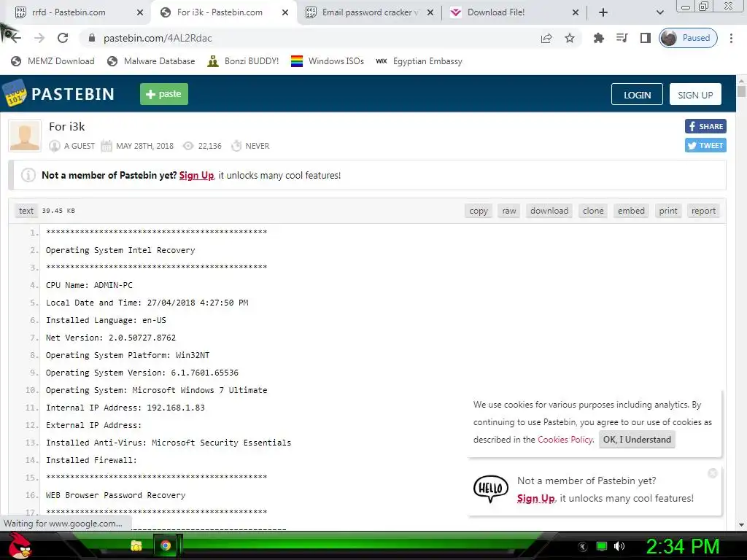Click the LOGIN button
Viewport: 747px width, 560px height.
(637, 94)
